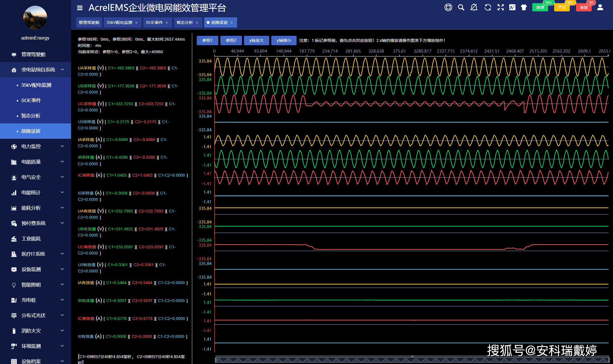Click the 参照2 button
This screenshot has height=364, width=613.
[231, 40]
